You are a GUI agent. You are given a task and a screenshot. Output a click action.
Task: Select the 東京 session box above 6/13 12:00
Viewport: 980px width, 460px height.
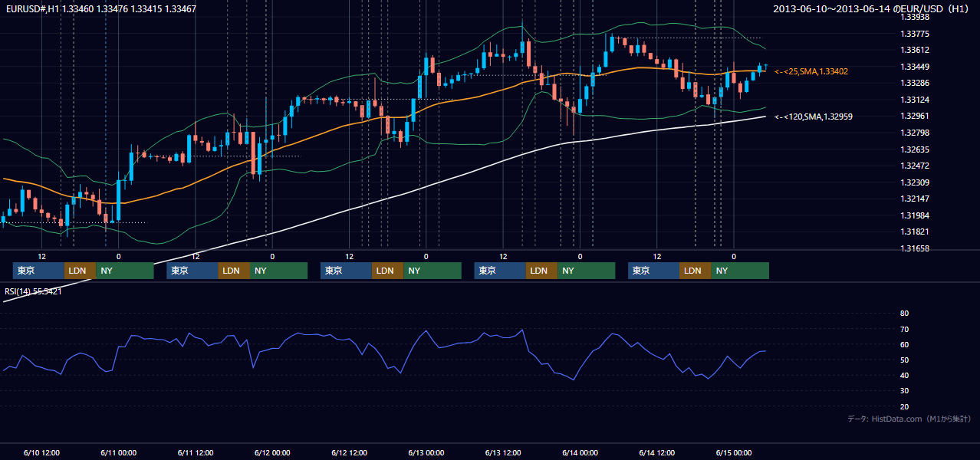[501, 271]
